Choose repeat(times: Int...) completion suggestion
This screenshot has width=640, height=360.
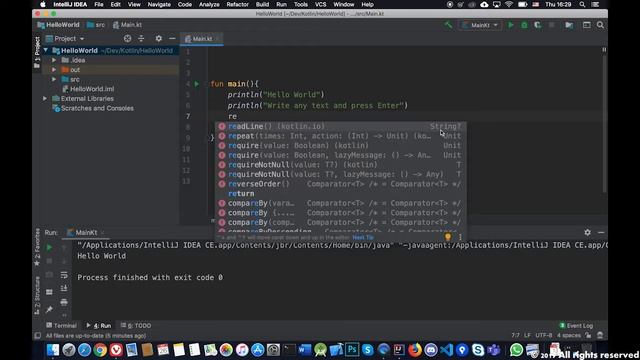click(x=340, y=136)
